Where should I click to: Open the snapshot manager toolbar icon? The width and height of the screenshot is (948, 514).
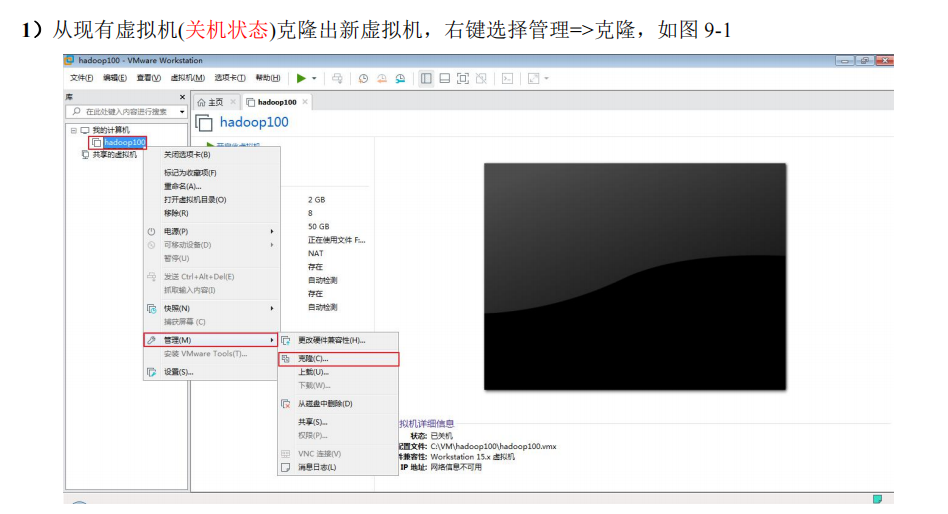coord(400,79)
